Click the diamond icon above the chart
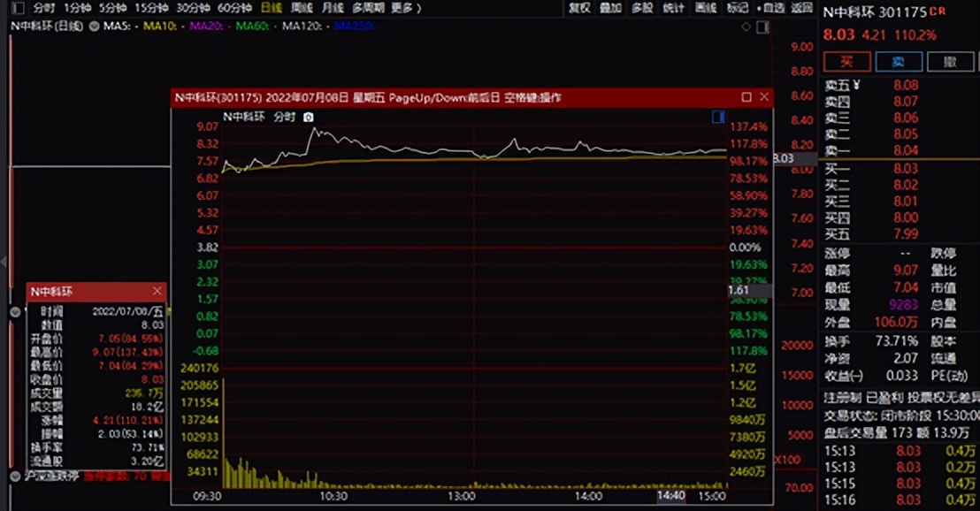 [x=746, y=27]
